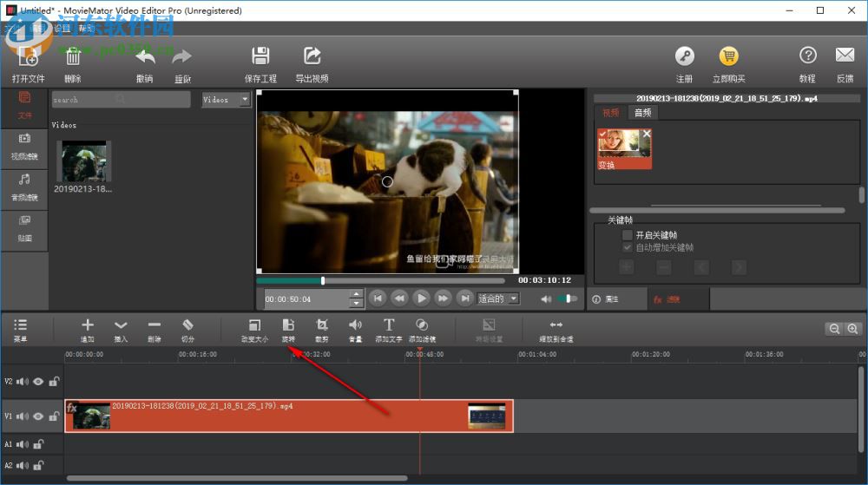Image resolution: width=868 pixels, height=485 pixels.
Task: Split clip with 切分 razor icon
Action: point(187,324)
